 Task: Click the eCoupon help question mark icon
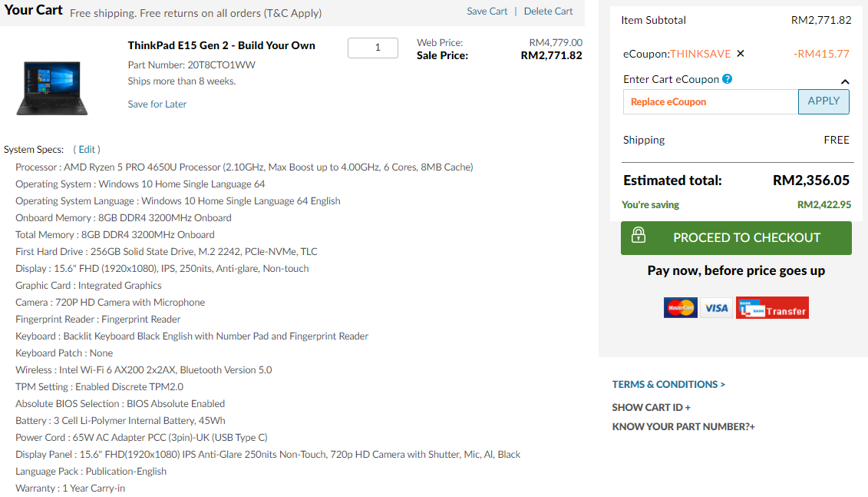[728, 79]
